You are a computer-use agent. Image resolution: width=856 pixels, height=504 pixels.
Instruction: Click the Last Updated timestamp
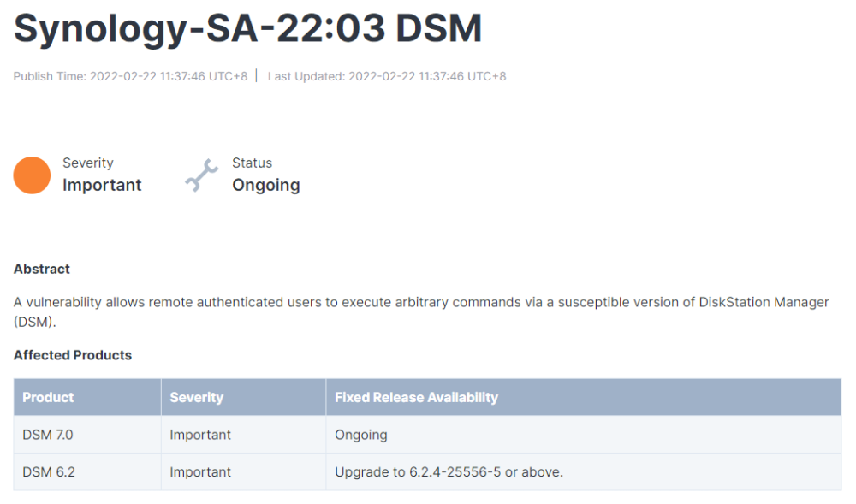click(387, 76)
